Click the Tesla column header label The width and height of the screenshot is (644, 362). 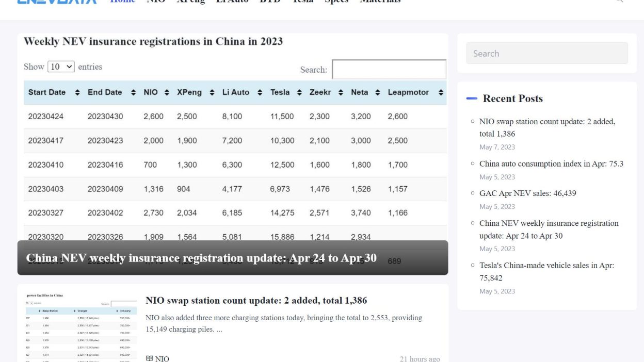click(280, 92)
